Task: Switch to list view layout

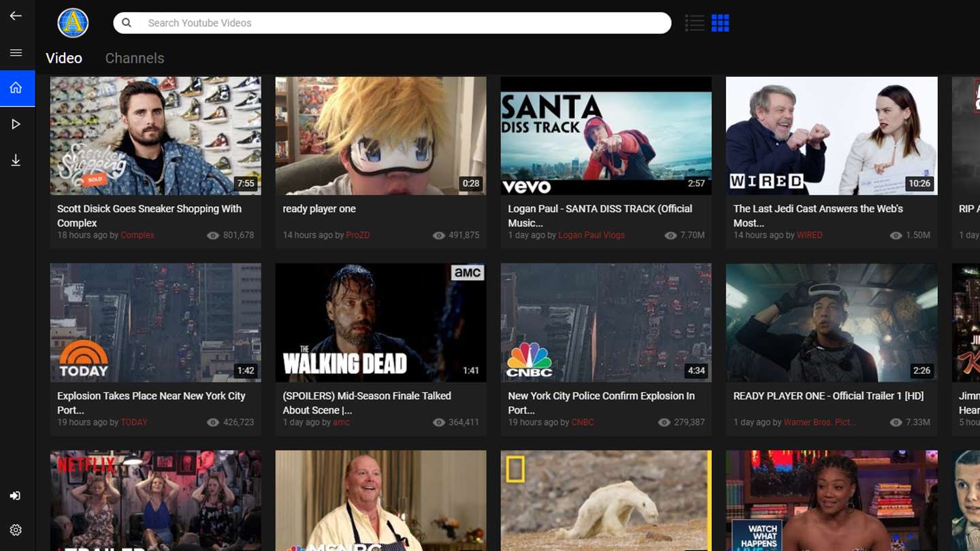Action: click(694, 23)
